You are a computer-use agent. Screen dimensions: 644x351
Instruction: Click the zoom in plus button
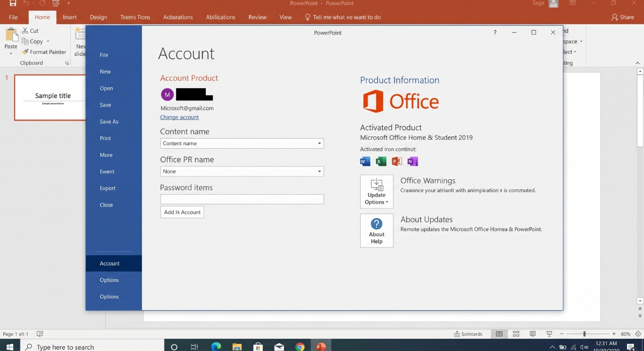[614, 334]
